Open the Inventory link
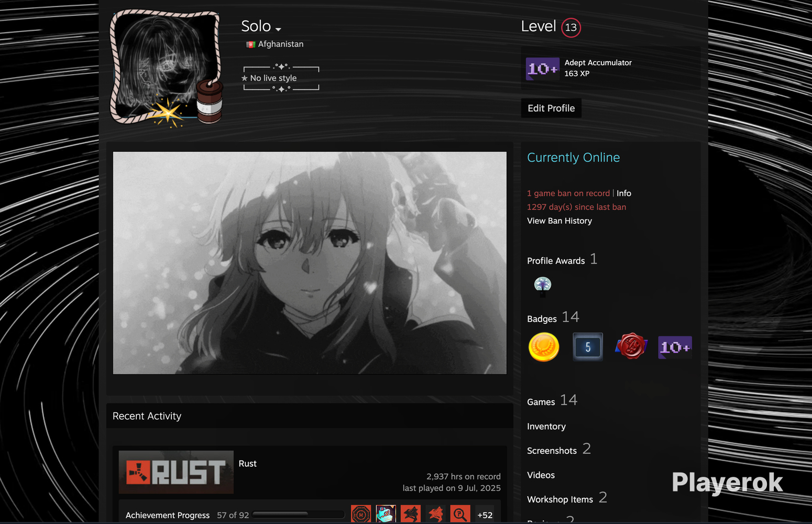This screenshot has height=524, width=812. (546, 427)
